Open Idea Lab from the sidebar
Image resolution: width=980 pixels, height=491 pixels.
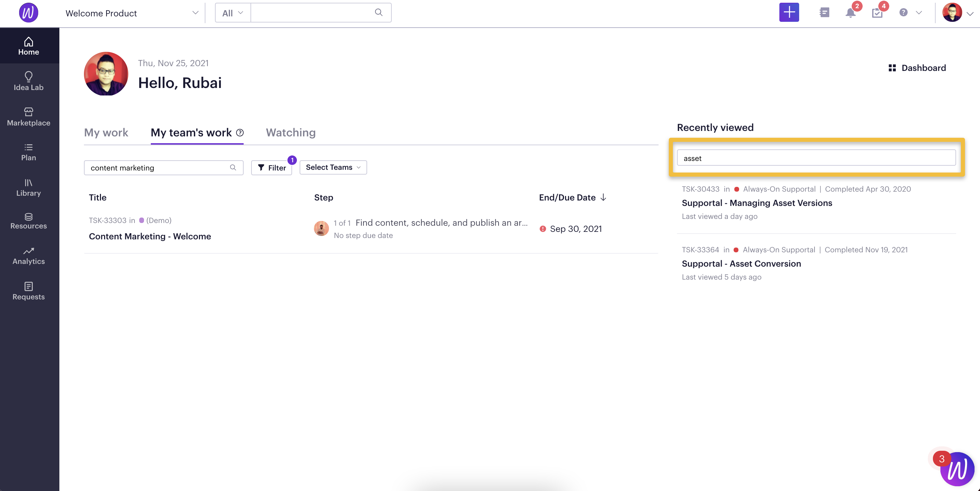click(x=29, y=81)
